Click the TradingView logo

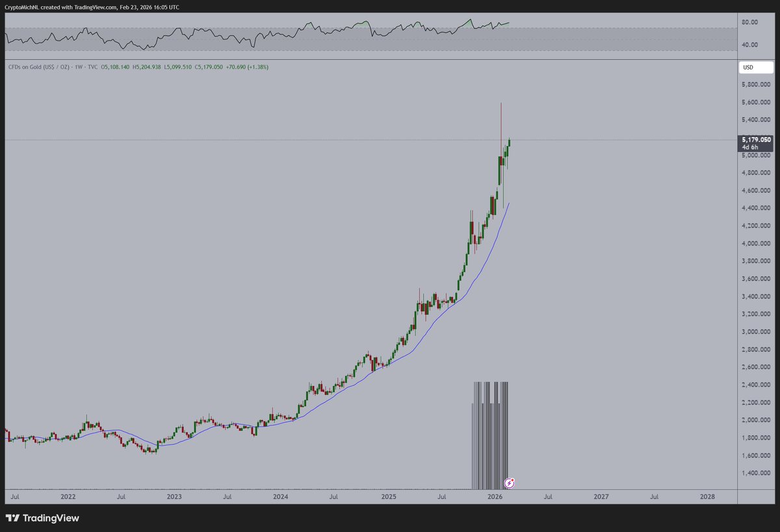click(x=42, y=518)
